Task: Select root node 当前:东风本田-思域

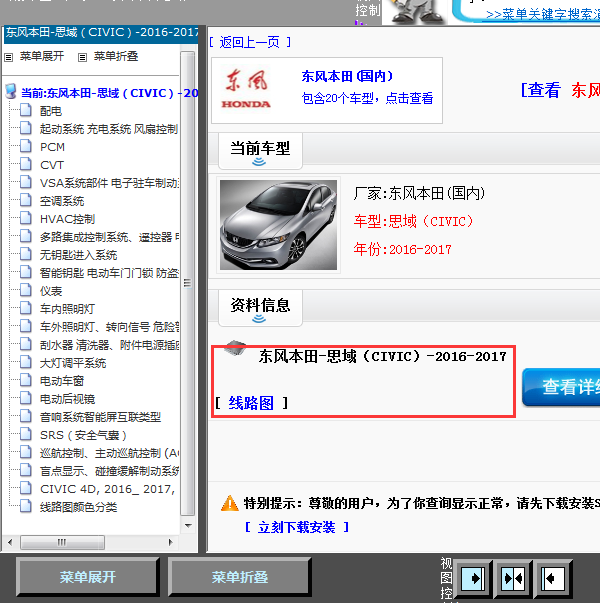Action: coord(110,93)
